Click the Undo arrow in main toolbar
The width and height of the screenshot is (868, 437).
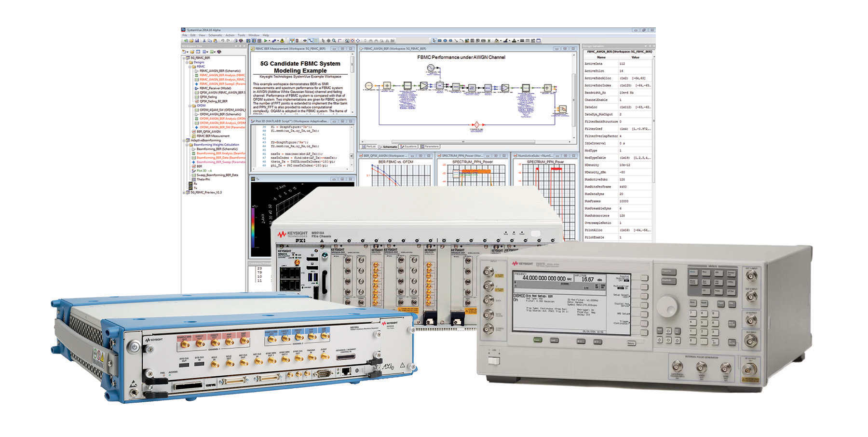222,41
